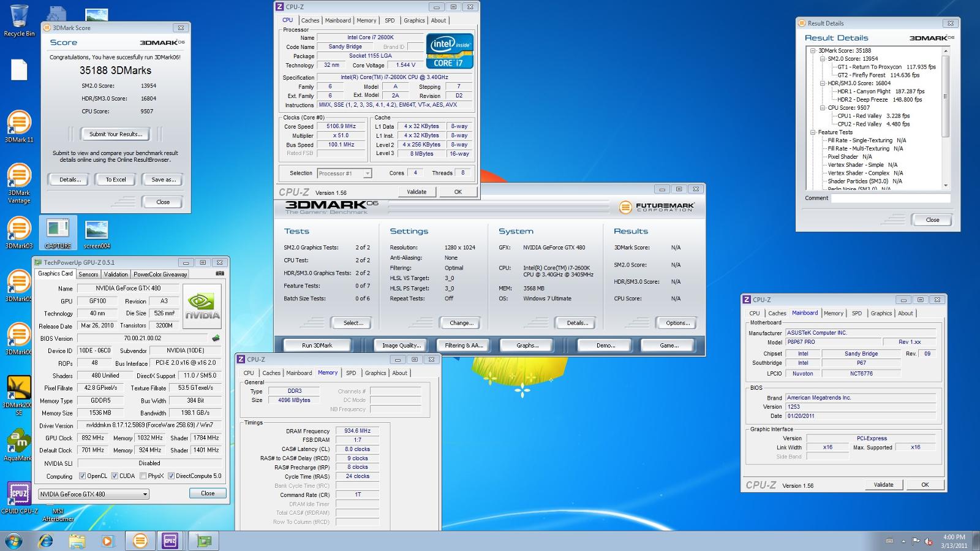
Task: Launch Internet Explorer from the taskbar
Action: click(x=45, y=541)
